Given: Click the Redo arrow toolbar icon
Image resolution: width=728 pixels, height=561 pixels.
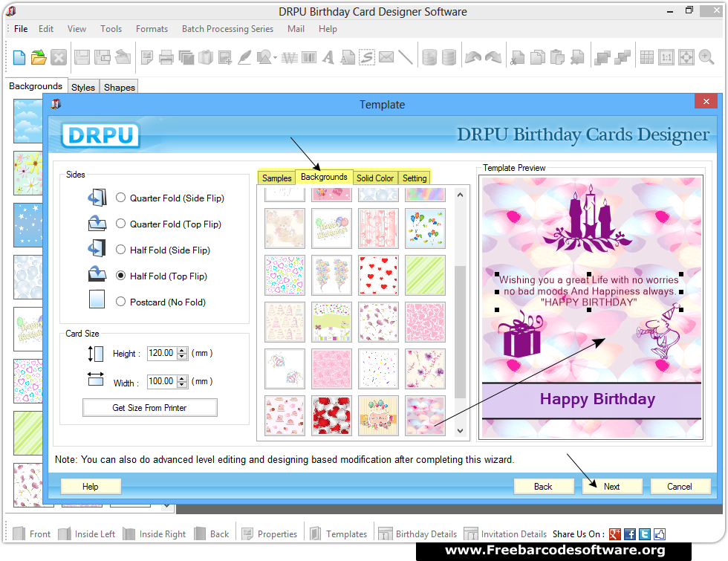Looking at the screenshot, I should coord(493,58).
